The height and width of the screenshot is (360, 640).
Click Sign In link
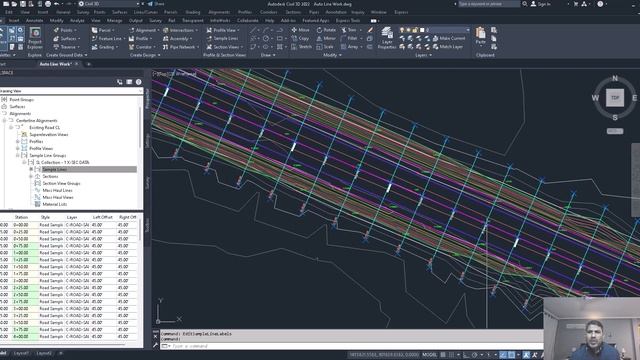click(x=544, y=4)
